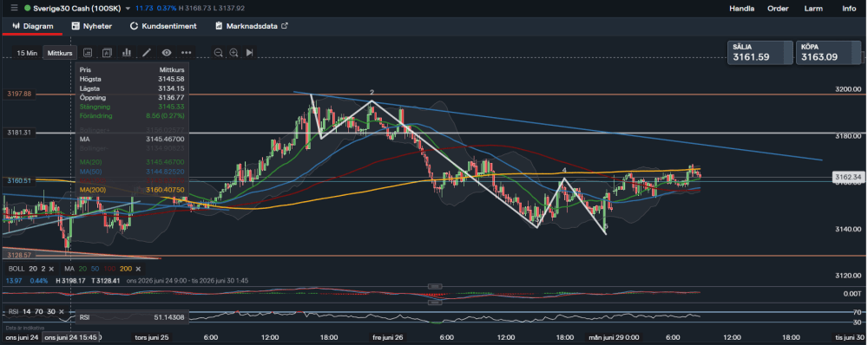This screenshot has height=345, width=868.
Task: Click the chart templates icon
Action: click(107, 53)
